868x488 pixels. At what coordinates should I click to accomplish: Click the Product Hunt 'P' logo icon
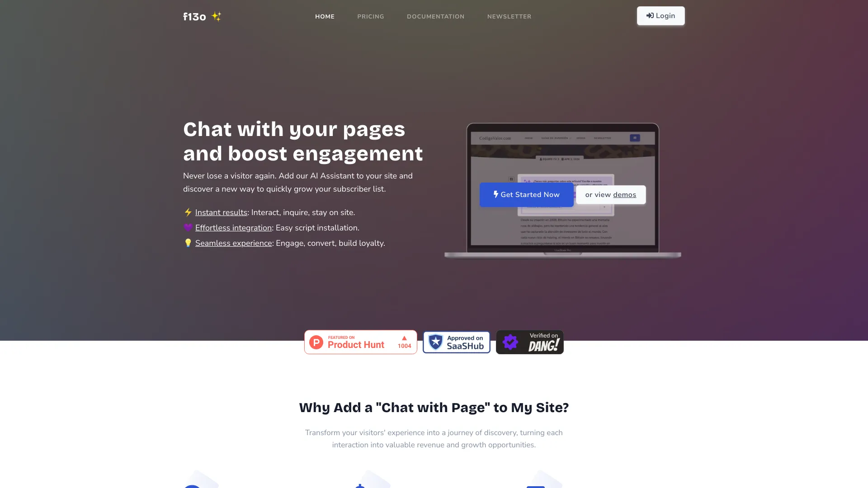316,342
